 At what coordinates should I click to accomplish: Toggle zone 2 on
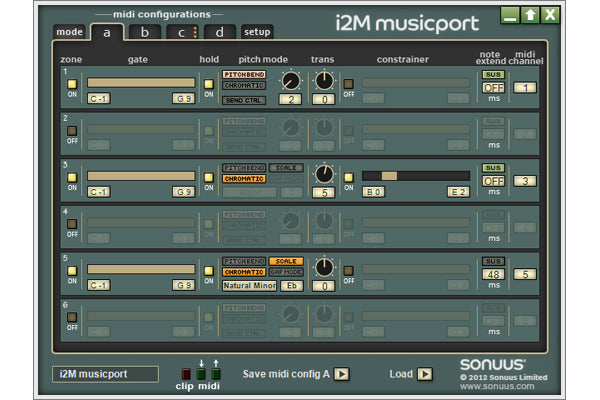pyautogui.click(x=73, y=130)
